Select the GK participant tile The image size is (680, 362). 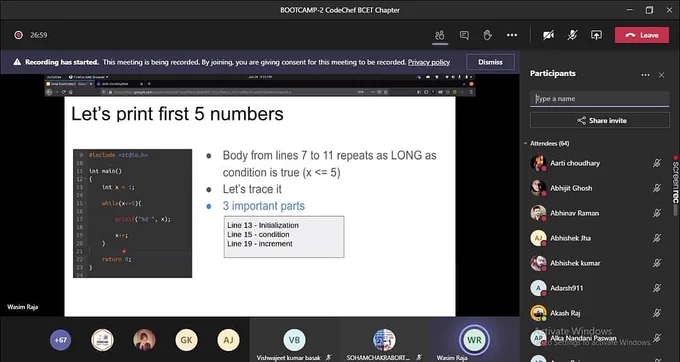click(x=186, y=340)
